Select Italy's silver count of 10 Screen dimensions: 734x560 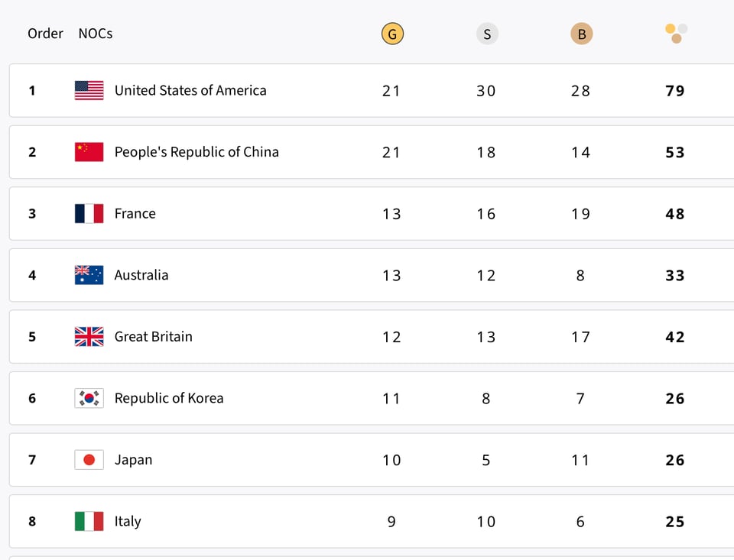point(486,522)
